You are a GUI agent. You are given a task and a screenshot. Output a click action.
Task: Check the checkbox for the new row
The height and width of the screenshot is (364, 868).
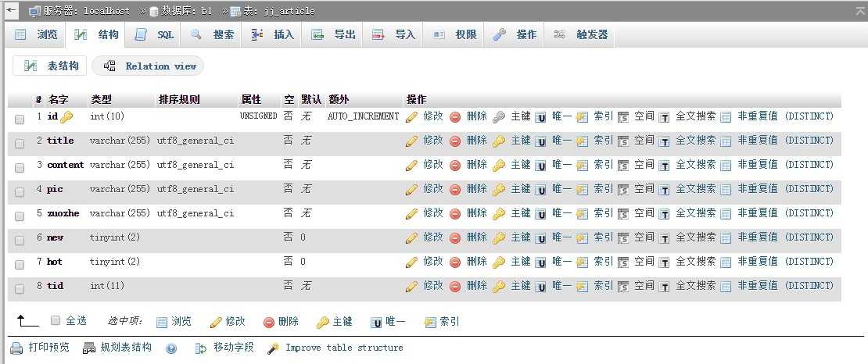click(x=20, y=241)
